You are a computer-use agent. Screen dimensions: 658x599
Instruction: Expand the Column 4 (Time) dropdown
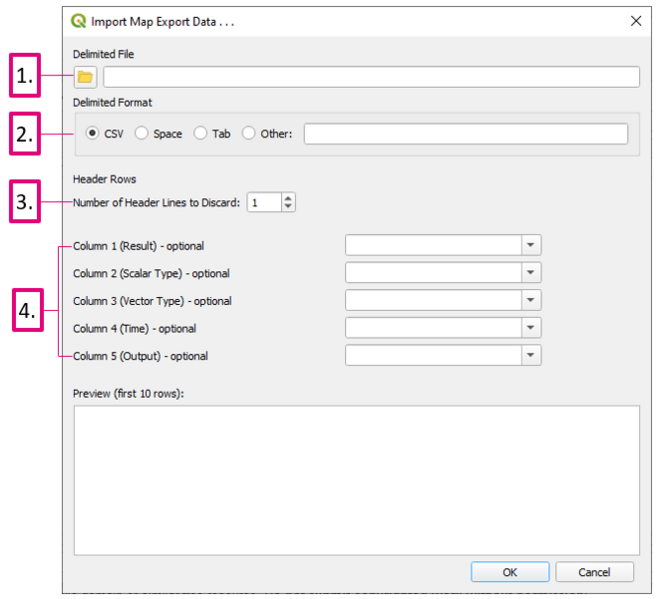(531, 328)
